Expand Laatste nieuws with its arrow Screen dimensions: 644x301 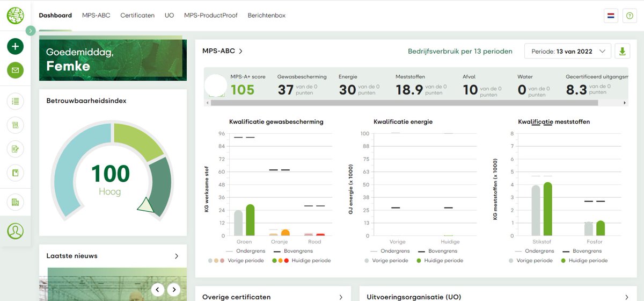[177, 256]
